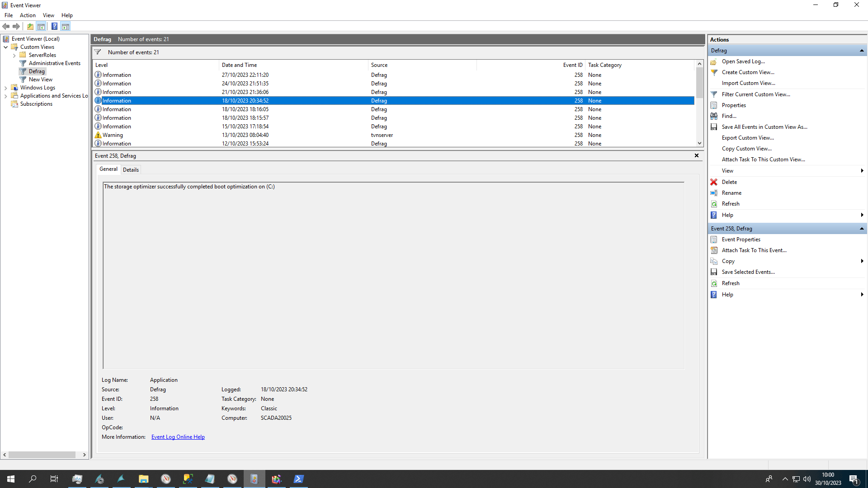This screenshot has height=488, width=868.
Task: Toggle the console tree toolbar icon
Action: 41,26
